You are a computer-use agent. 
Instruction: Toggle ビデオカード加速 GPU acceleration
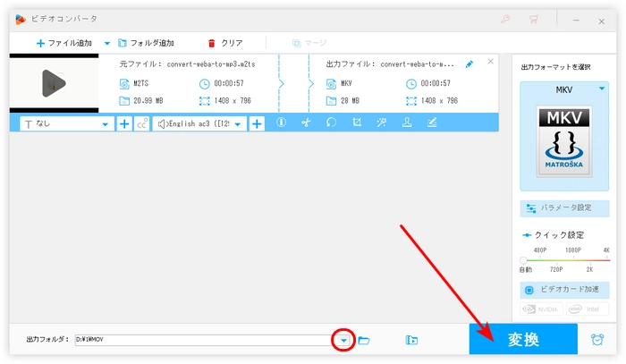coord(564,290)
